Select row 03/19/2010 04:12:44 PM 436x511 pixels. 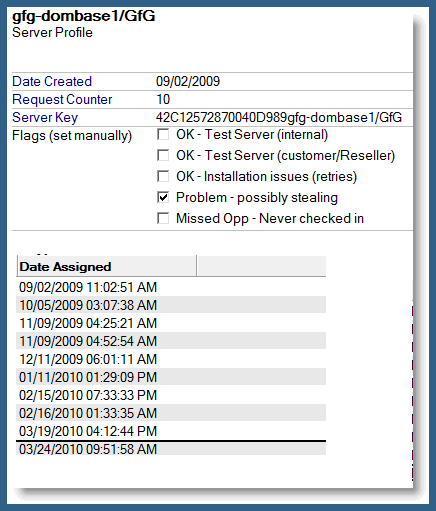[171, 431]
